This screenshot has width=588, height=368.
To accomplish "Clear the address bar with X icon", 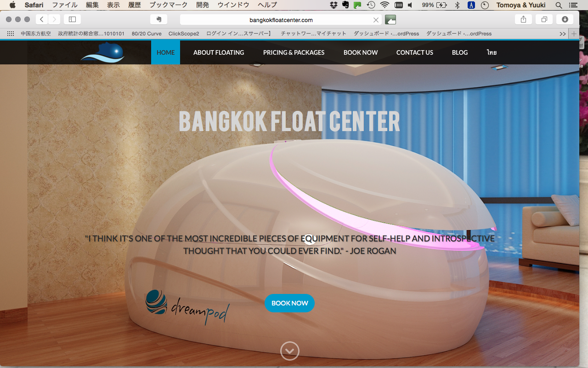I will 376,20.
